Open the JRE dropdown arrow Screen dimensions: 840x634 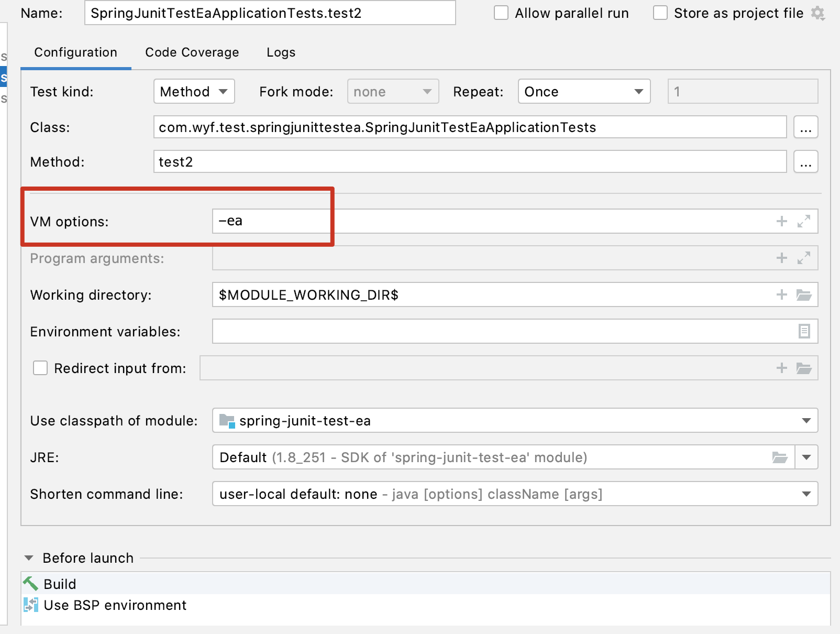(x=806, y=457)
